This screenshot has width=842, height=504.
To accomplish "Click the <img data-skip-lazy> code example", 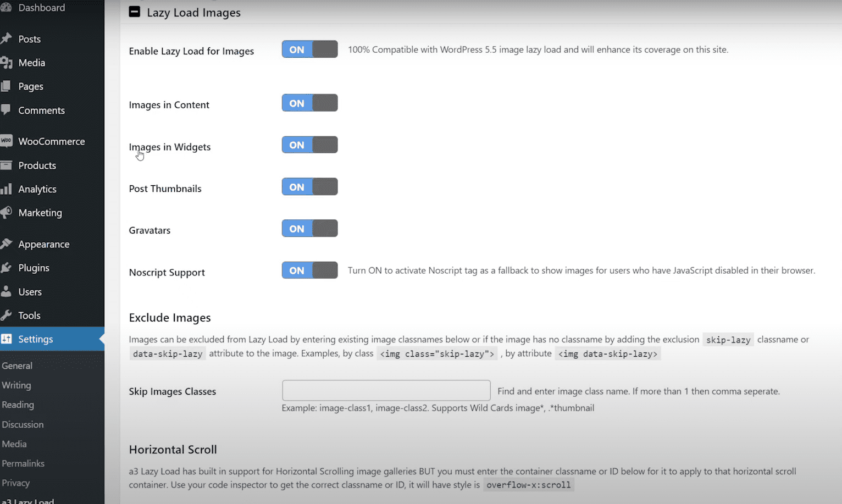I will pyautogui.click(x=608, y=354).
